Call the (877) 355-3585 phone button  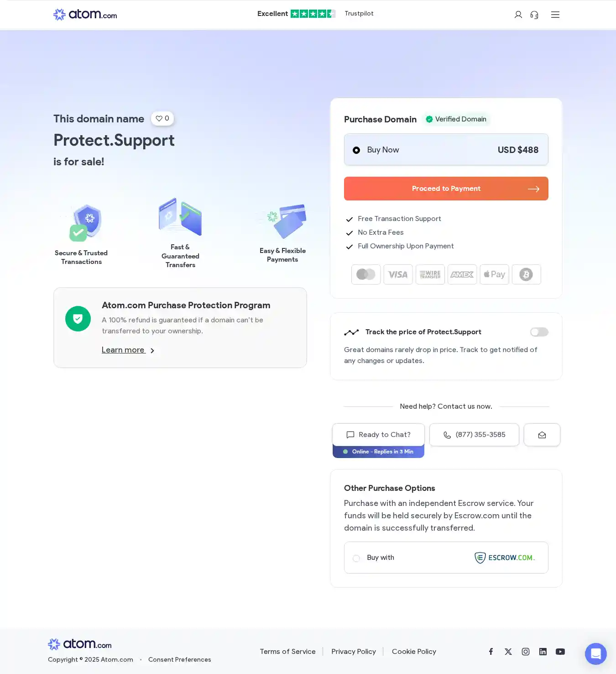[x=475, y=435]
